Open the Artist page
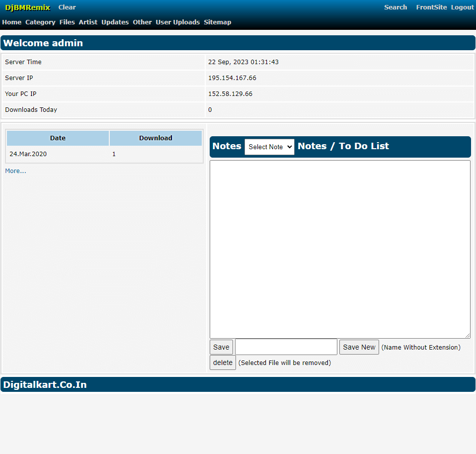Image resolution: width=476 pixels, height=454 pixels. pos(88,22)
